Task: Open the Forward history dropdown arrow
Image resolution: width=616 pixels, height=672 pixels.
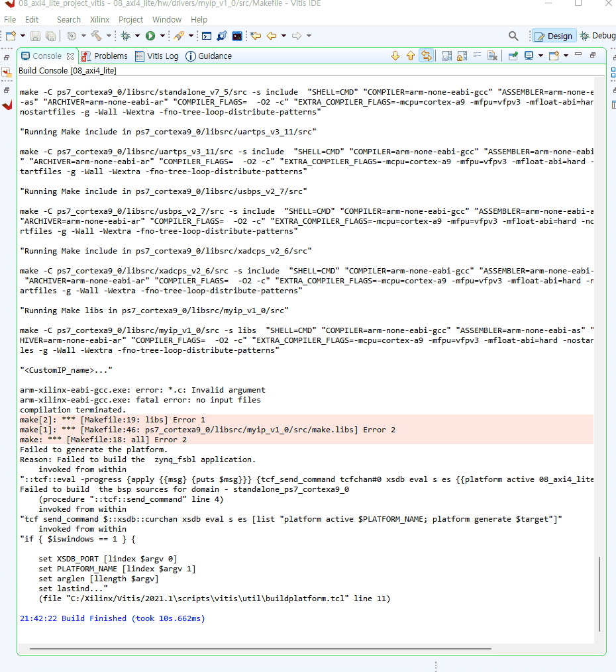Action: point(309,36)
